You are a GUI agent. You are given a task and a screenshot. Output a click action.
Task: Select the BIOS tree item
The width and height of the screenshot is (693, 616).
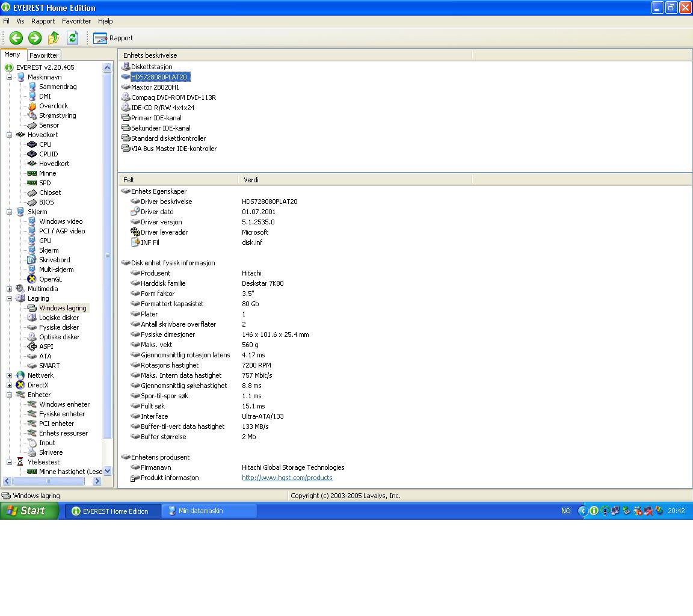coord(41,202)
